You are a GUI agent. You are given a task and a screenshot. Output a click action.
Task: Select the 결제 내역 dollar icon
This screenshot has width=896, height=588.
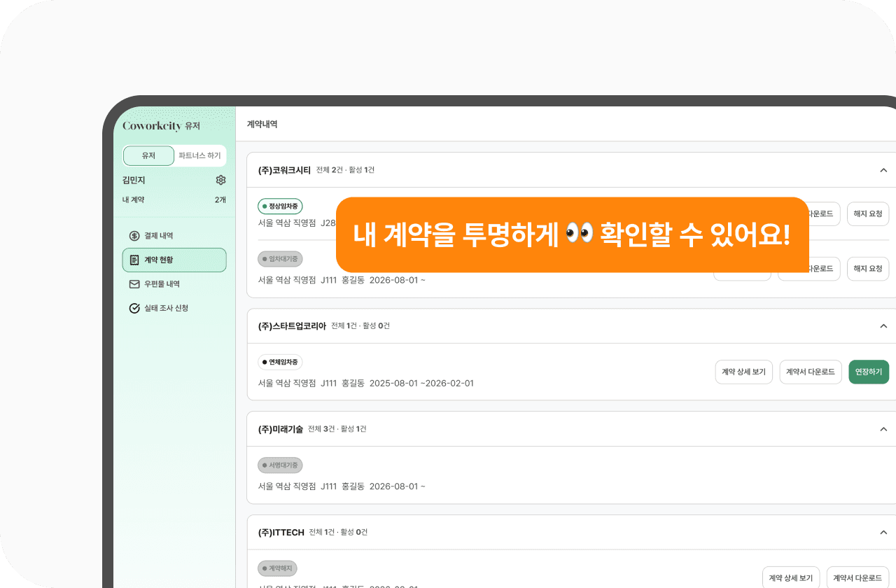[135, 236]
